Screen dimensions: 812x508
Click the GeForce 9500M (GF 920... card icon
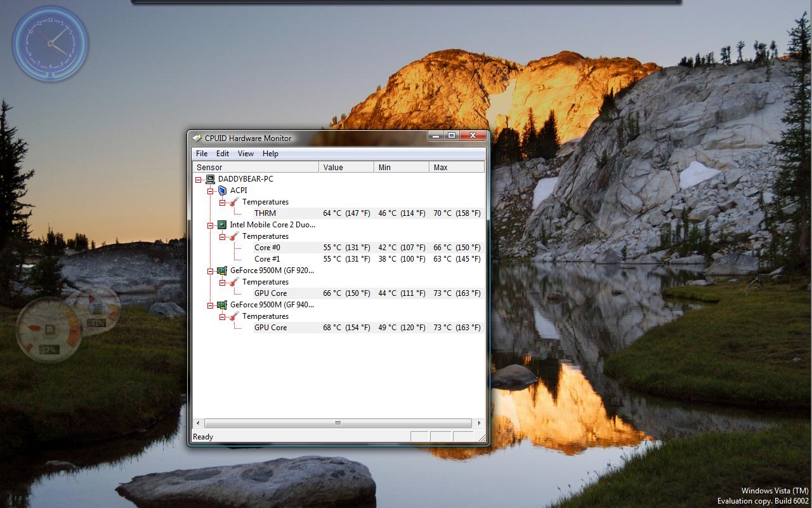point(222,271)
